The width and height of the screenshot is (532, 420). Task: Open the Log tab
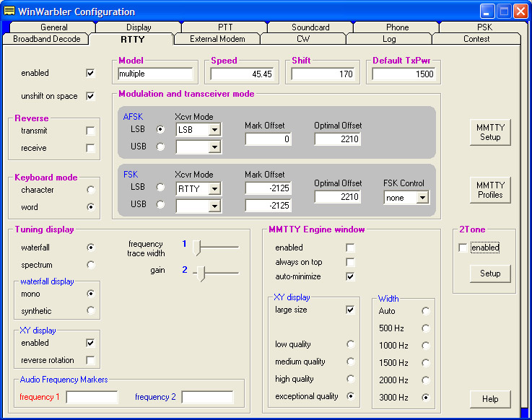pyautogui.click(x=389, y=39)
